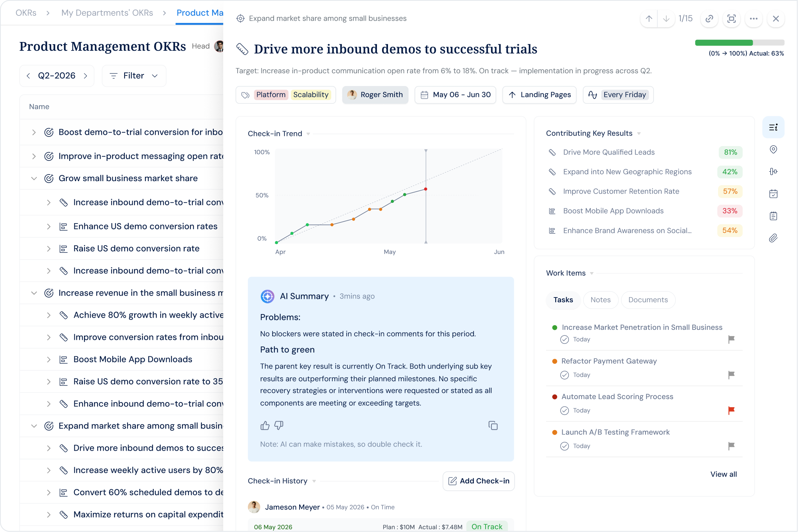Switch to the Notes tab
This screenshot has height=532, width=798.
601,300
